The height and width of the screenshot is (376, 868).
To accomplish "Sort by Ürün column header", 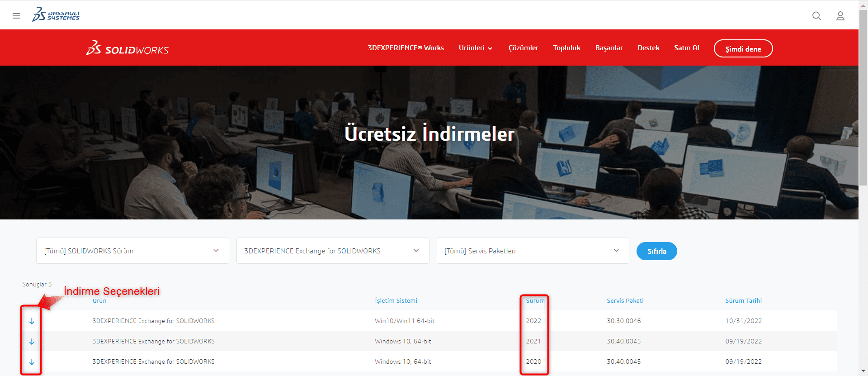I will point(99,301).
